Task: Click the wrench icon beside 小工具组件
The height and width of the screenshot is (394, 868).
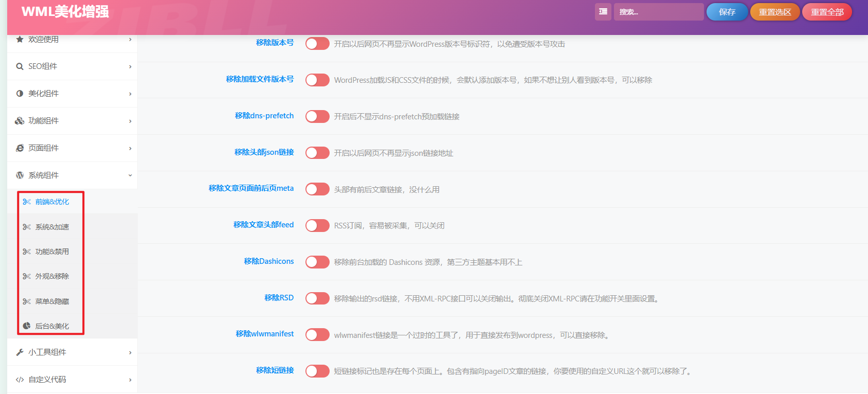Action: (20, 352)
